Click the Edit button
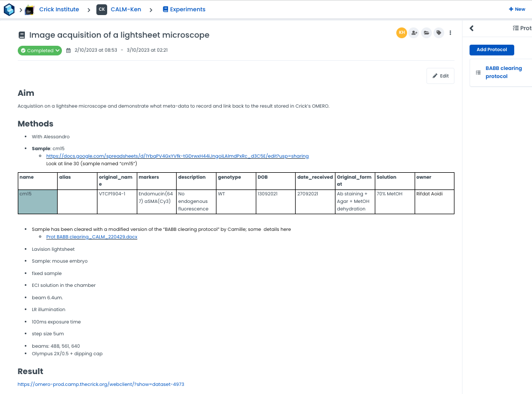The width and height of the screenshot is (532, 394). (x=440, y=76)
